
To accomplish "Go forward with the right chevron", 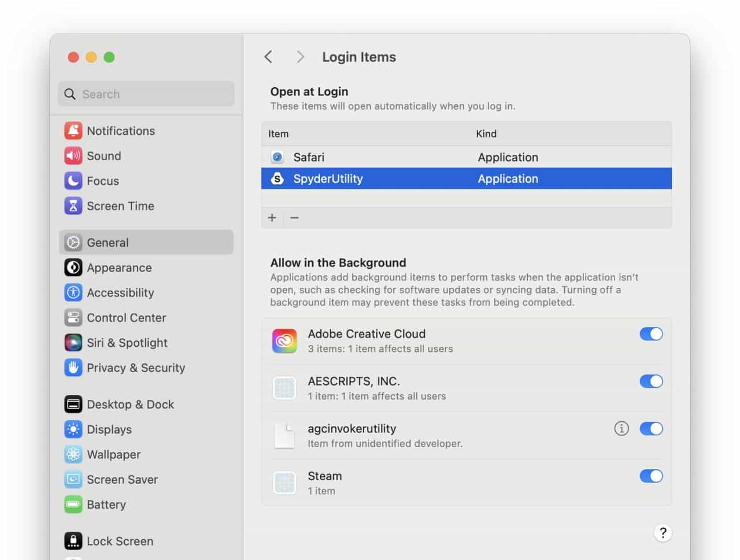I will tap(300, 57).
